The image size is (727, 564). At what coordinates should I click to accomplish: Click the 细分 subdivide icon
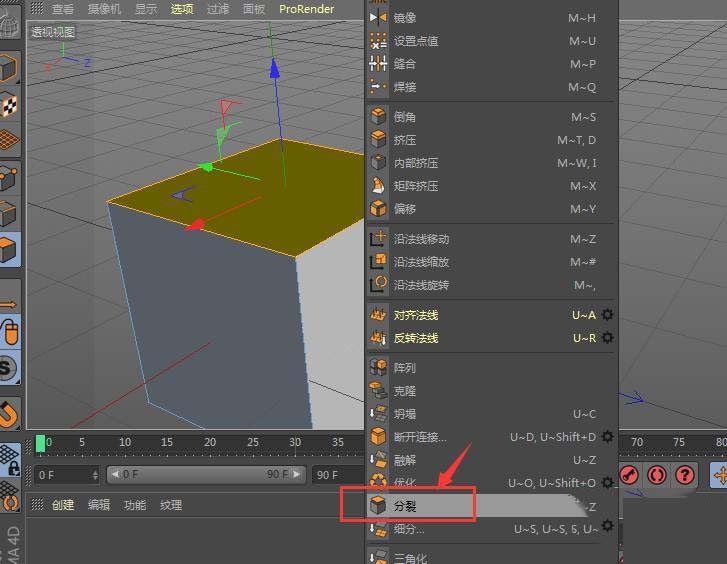click(378, 529)
